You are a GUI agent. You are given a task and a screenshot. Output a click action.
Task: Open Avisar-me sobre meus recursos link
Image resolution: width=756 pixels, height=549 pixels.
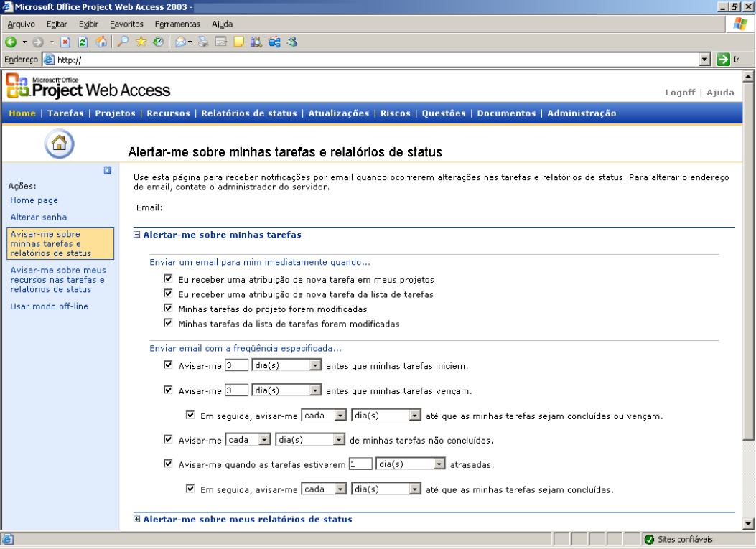[x=58, y=280]
